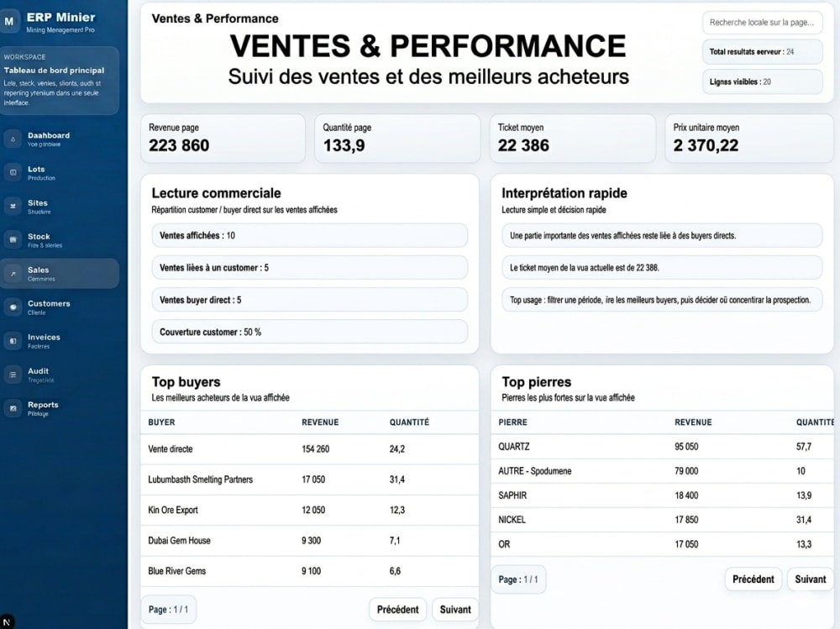Navigate to the Stock section

[x=60, y=240]
